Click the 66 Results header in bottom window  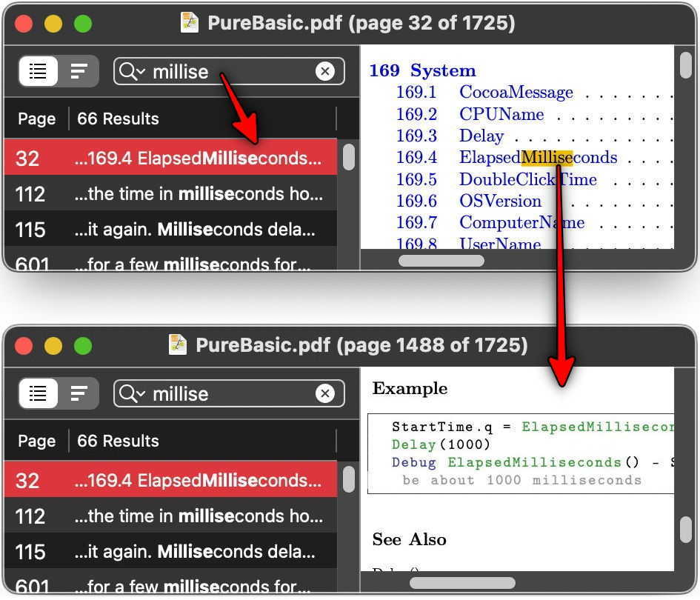point(118,441)
